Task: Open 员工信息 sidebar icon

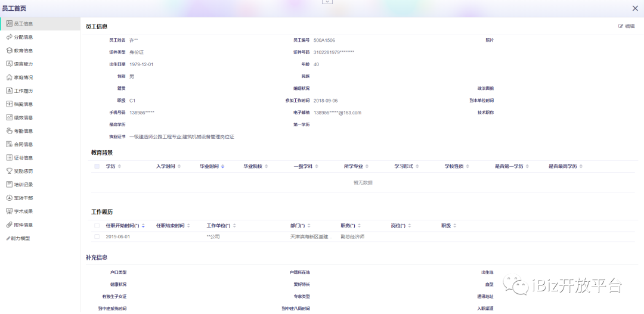Action: point(10,24)
